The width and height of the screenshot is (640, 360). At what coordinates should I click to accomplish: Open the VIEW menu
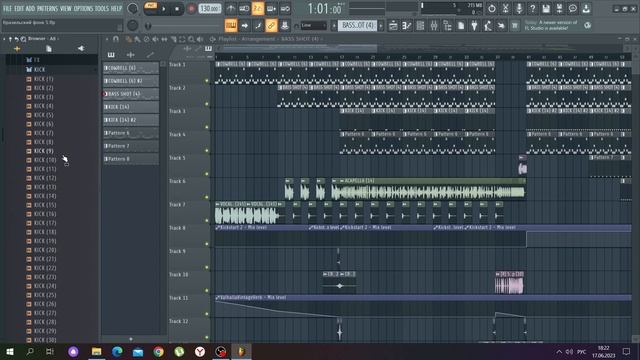pyautogui.click(x=66, y=9)
